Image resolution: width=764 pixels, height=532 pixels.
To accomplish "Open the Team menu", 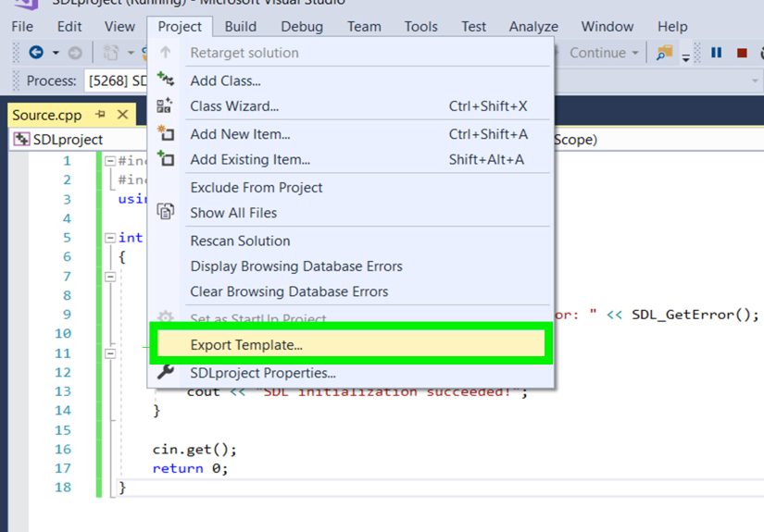I will (x=364, y=26).
